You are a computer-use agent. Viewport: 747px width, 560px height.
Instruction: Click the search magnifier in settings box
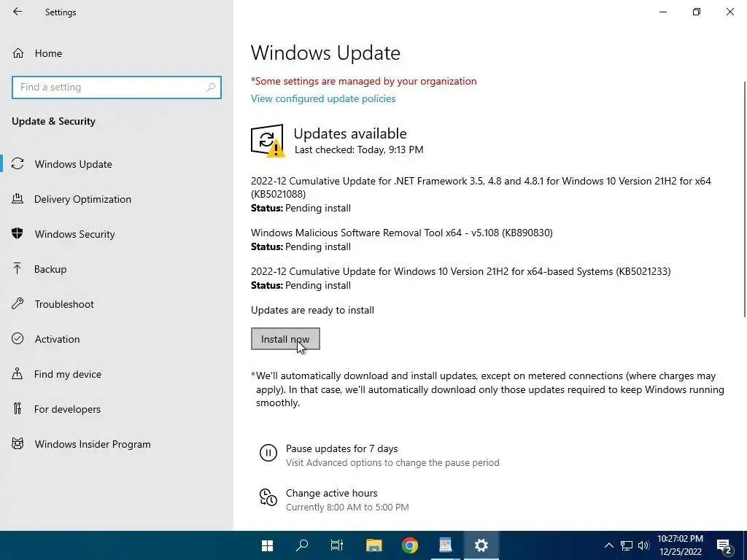(211, 87)
